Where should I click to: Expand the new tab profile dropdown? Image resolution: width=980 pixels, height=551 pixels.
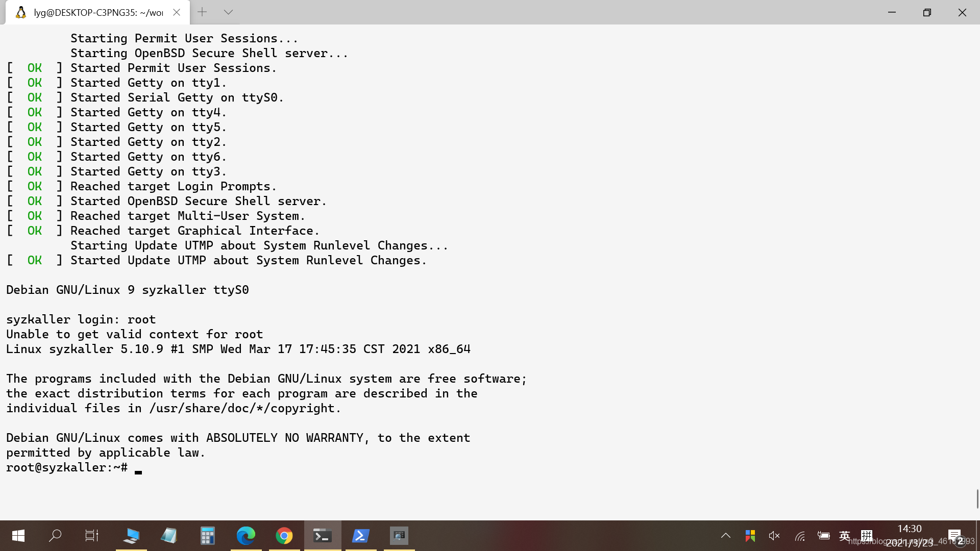click(x=228, y=12)
